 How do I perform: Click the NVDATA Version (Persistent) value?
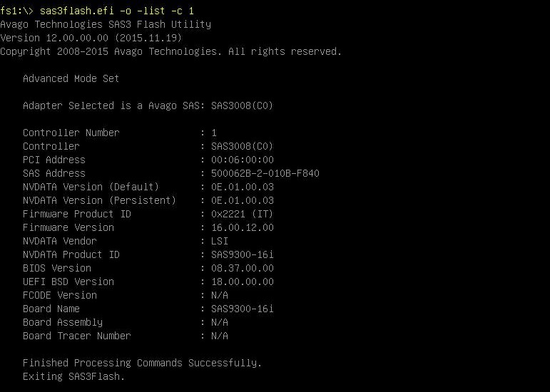tap(243, 200)
